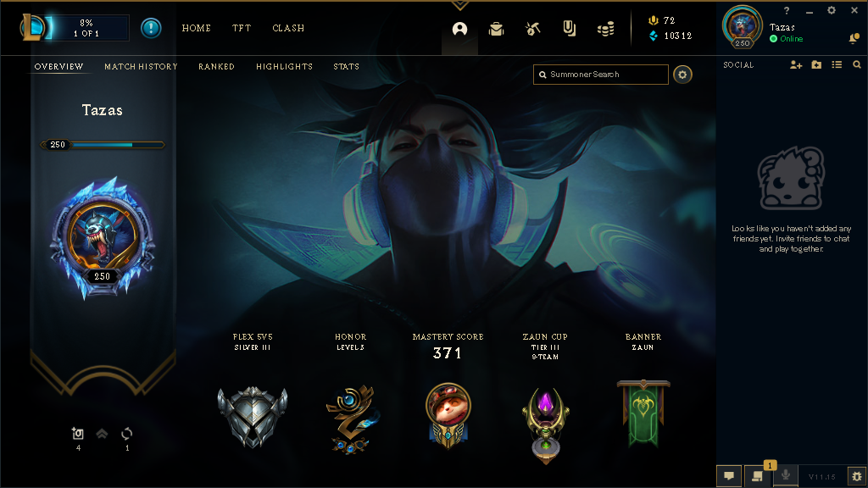Click the level 250 XP progress bar
This screenshot has height=488, width=868.
click(x=103, y=145)
